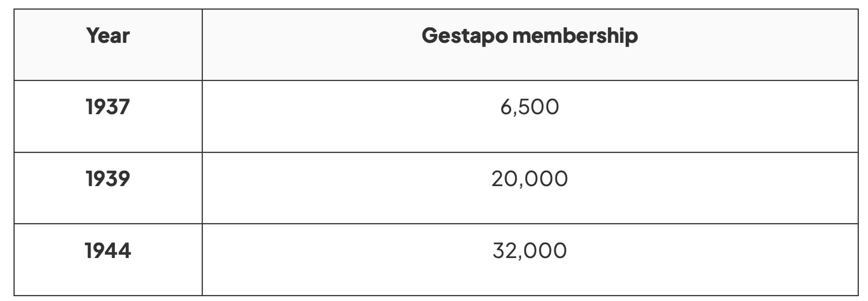The height and width of the screenshot is (301, 868).
Task: Click the word Gestapo in the header
Action: [464, 36]
